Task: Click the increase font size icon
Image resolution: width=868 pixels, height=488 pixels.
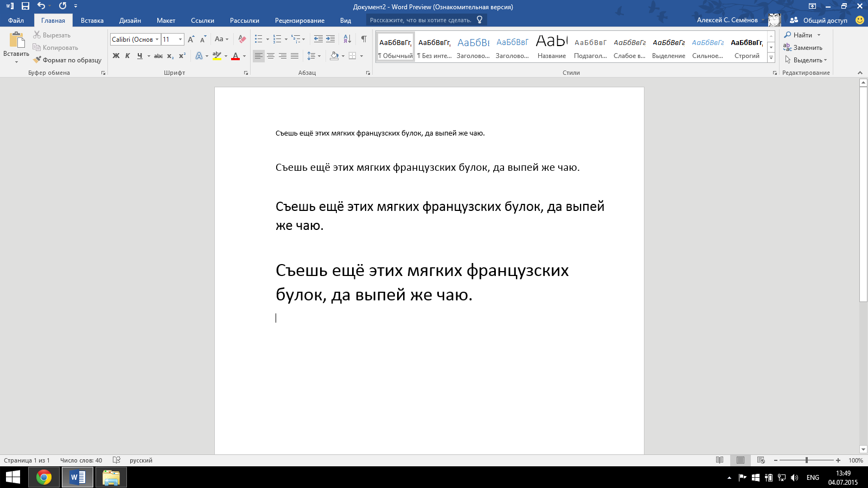Action: click(191, 39)
